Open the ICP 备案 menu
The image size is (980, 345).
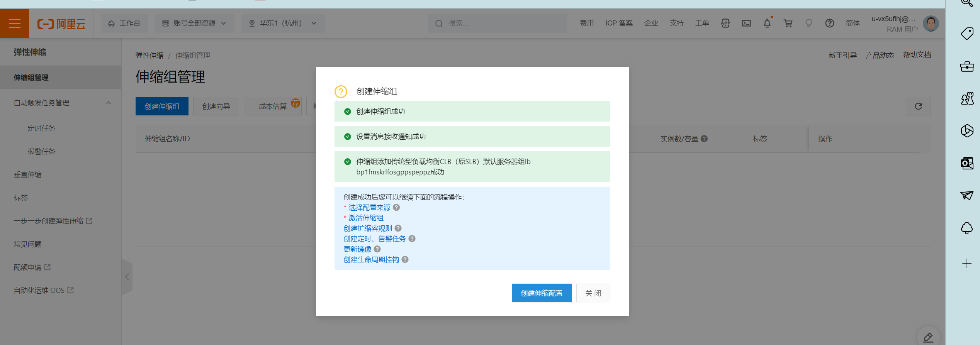[x=619, y=24]
